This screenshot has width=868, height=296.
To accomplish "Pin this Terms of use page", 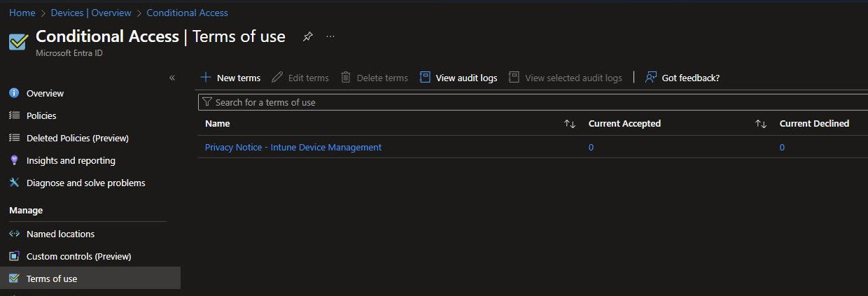I will [x=307, y=37].
